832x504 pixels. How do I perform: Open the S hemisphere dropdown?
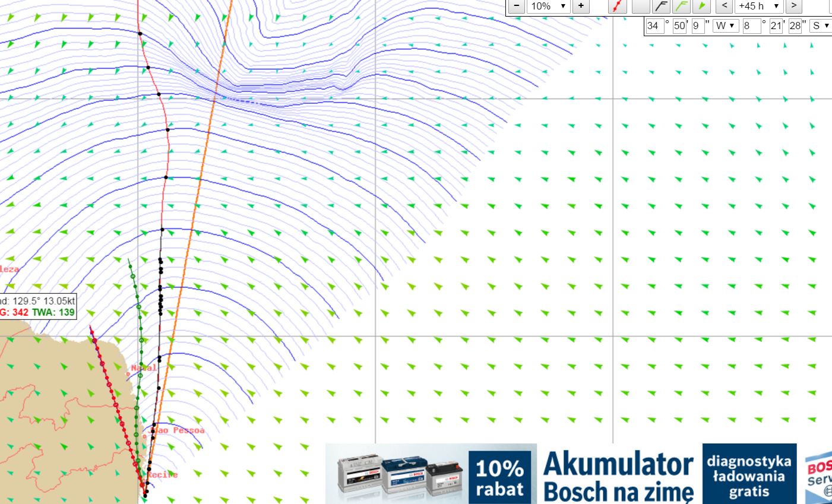pyautogui.click(x=821, y=26)
